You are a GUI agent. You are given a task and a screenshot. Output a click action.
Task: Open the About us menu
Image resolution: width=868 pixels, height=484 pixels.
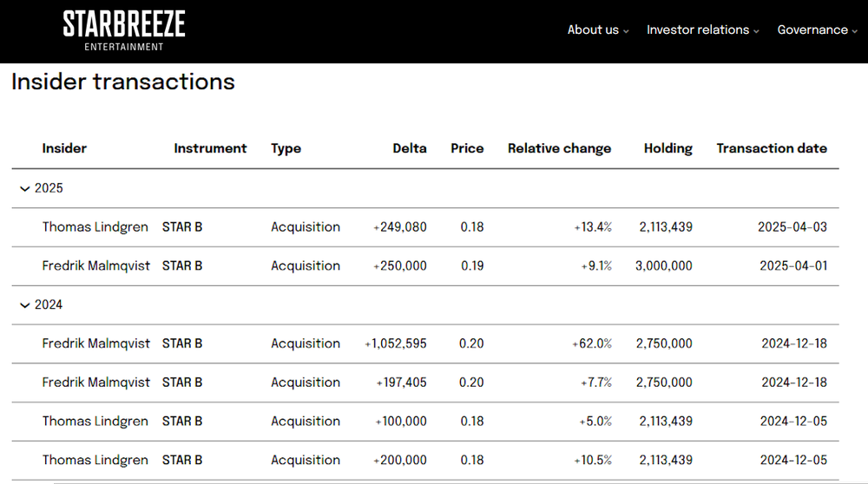[x=598, y=30]
